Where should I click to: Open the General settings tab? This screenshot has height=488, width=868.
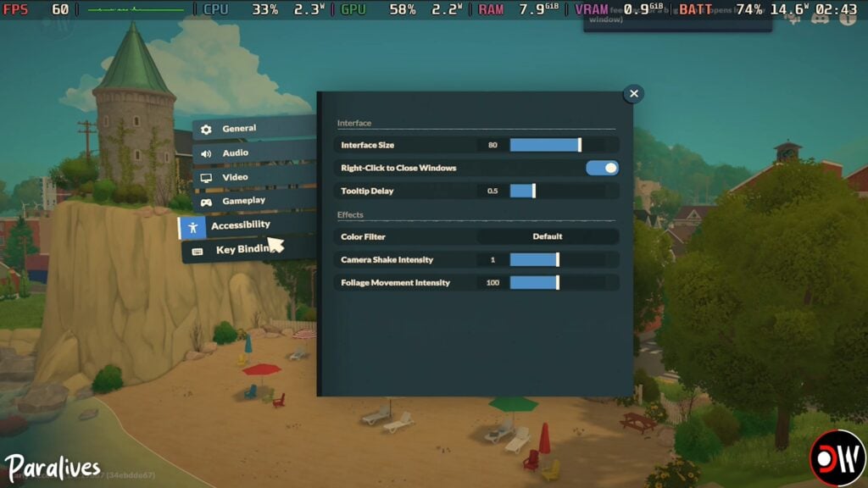click(254, 129)
